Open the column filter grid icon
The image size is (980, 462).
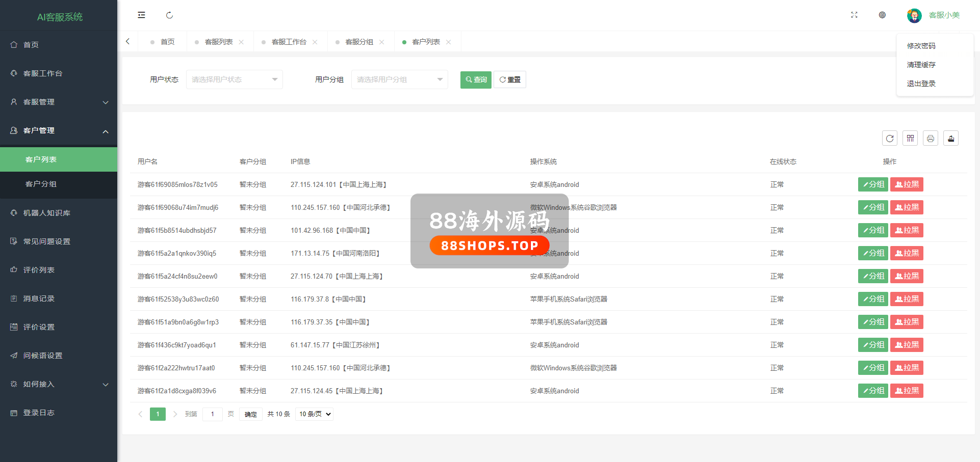910,138
